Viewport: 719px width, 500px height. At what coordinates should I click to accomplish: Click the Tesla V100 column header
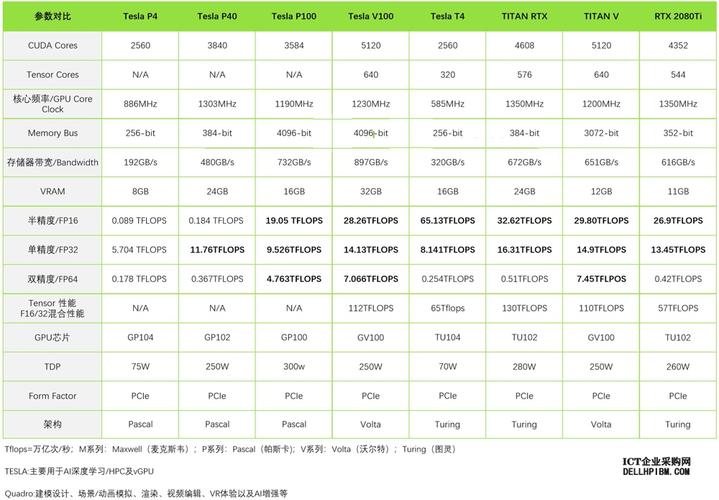[x=370, y=17]
